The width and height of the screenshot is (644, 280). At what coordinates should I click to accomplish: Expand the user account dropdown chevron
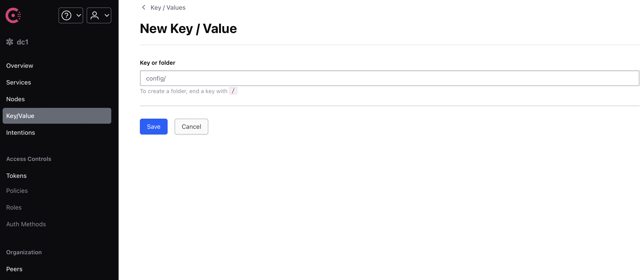107,15
